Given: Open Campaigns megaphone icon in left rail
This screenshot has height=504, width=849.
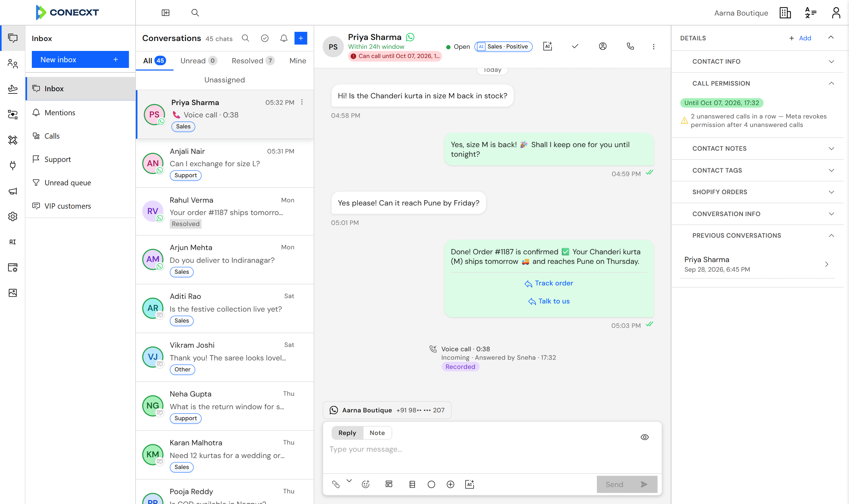Looking at the screenshot, I should [x=13, y=191].
